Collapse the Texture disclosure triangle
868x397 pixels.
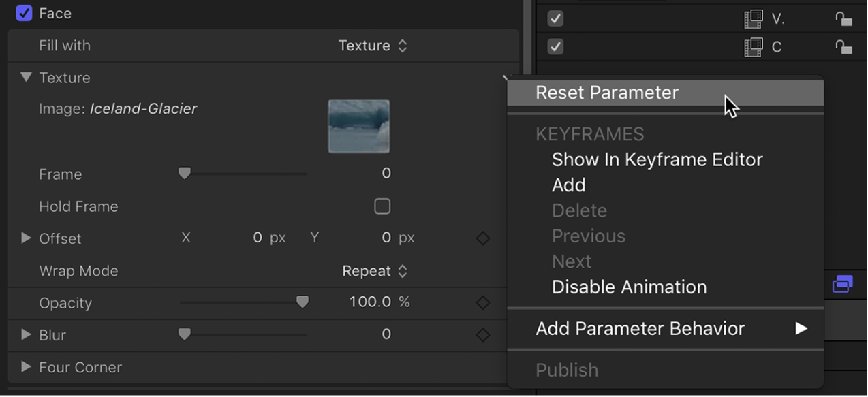pyautogui.click(x=26, y=78)
